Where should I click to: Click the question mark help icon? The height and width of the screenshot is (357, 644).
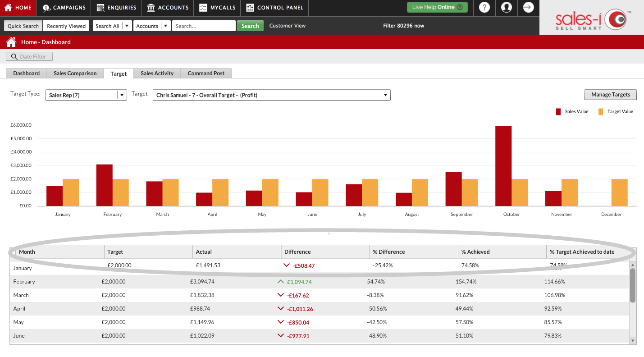tap(484, 7)
